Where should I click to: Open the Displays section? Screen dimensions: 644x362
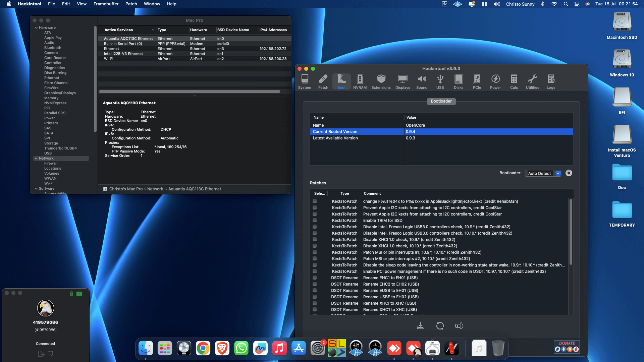point(402,82)
